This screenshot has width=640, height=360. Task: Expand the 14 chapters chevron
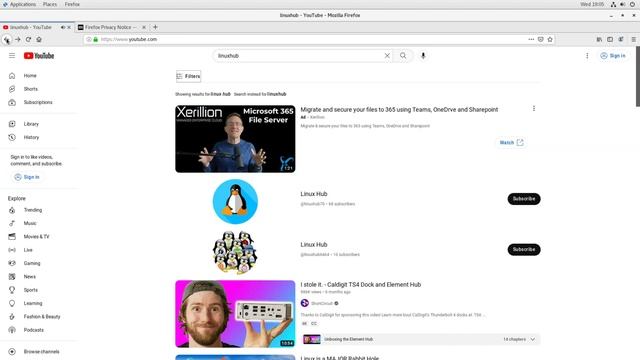click(533, 340)
